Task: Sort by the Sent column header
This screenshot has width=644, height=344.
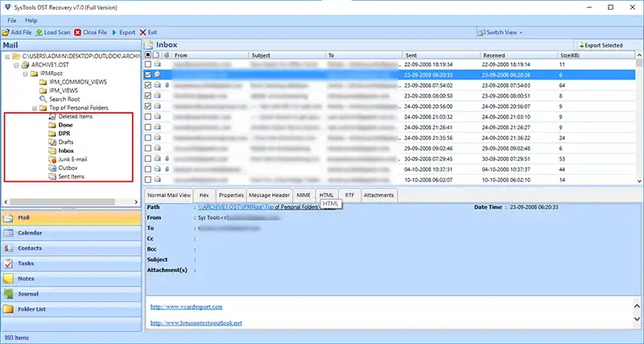Action: pos(441,55)
